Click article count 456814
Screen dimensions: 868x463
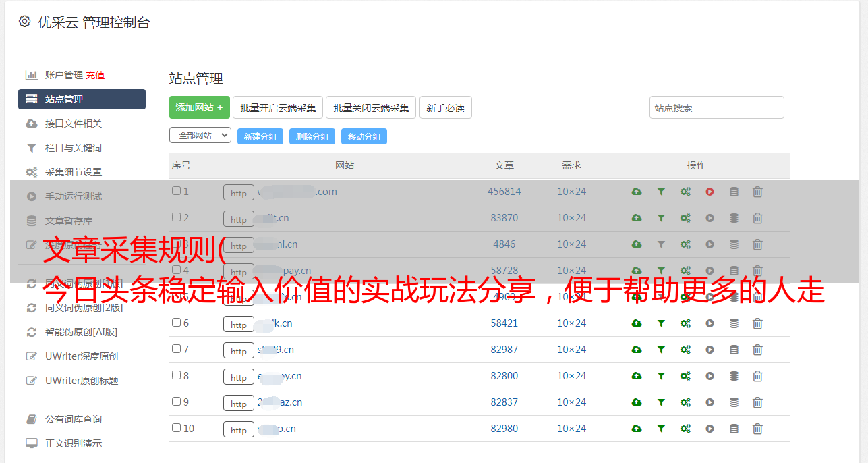tap(504, 192)
